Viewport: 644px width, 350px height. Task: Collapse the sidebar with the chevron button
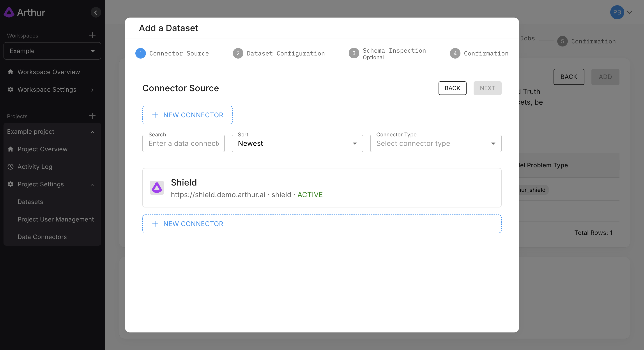[x=96, y=12]
